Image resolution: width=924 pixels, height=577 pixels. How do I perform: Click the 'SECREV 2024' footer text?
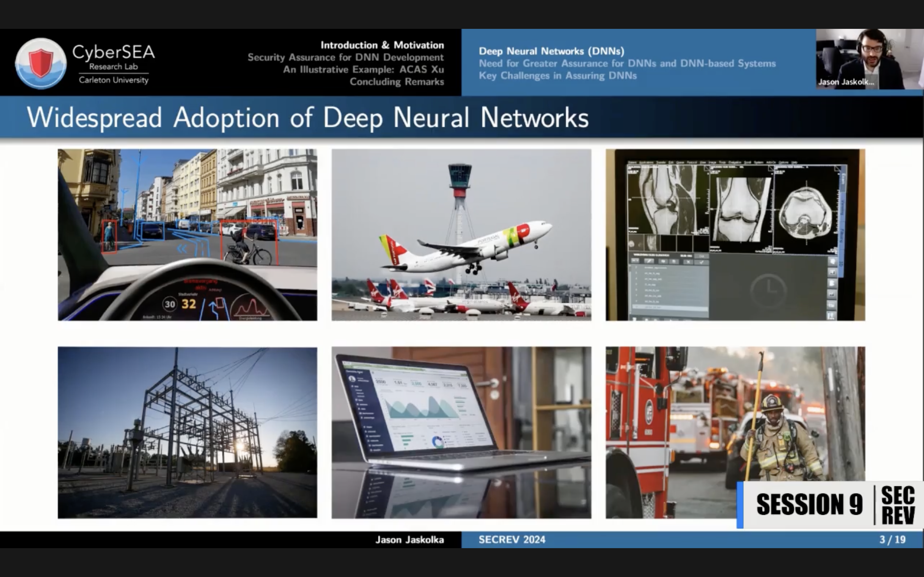(512, 540)
